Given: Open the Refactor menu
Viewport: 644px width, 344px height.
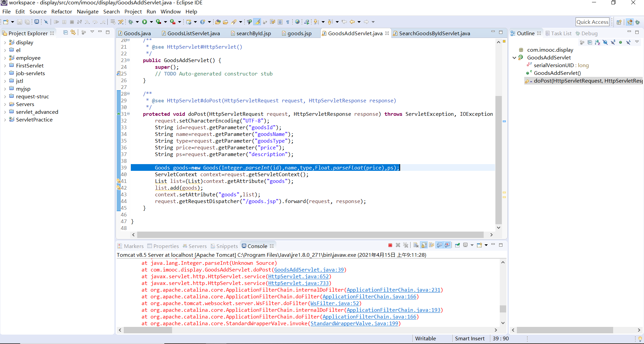Looking at the screenshot, I should point(62,11).
